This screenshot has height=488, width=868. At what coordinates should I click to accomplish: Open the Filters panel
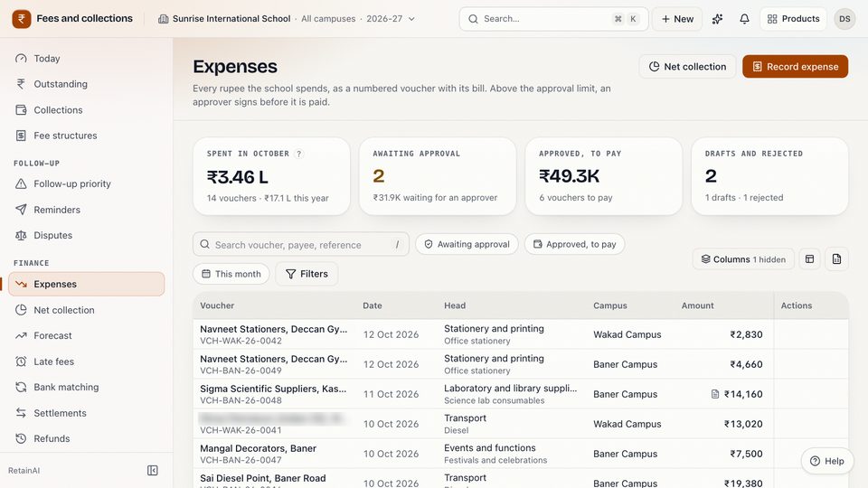307,274
